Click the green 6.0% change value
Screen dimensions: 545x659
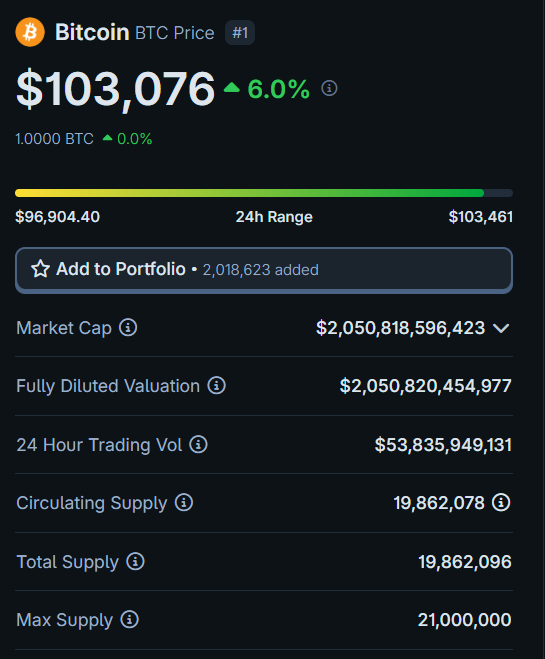278,89
